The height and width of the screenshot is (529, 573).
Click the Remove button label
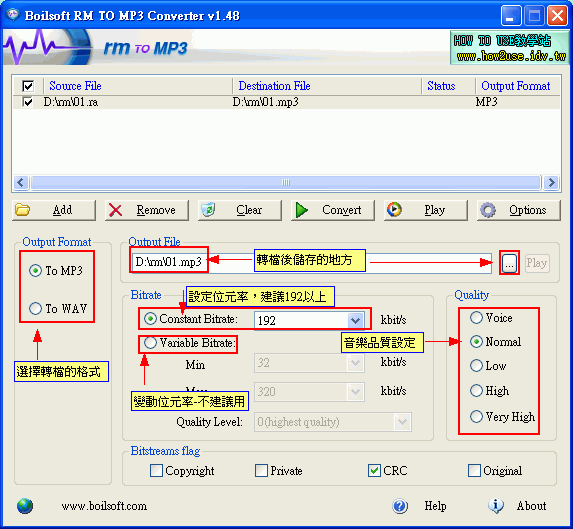(156, 210)
